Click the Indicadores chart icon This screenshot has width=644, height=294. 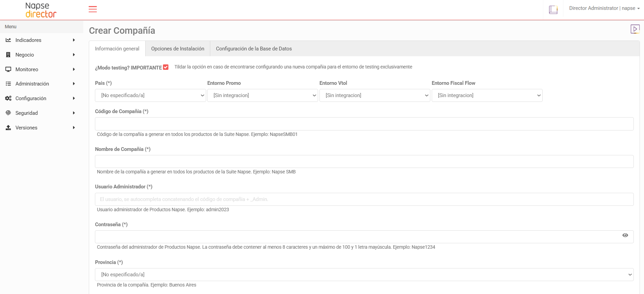(8, 40)
